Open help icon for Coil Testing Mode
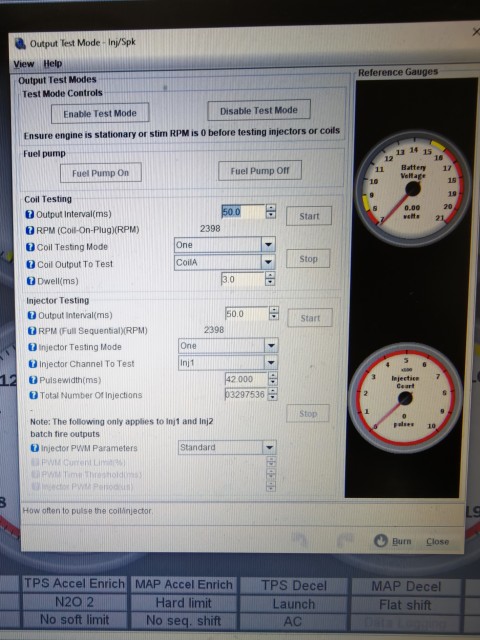 [30, 247]
